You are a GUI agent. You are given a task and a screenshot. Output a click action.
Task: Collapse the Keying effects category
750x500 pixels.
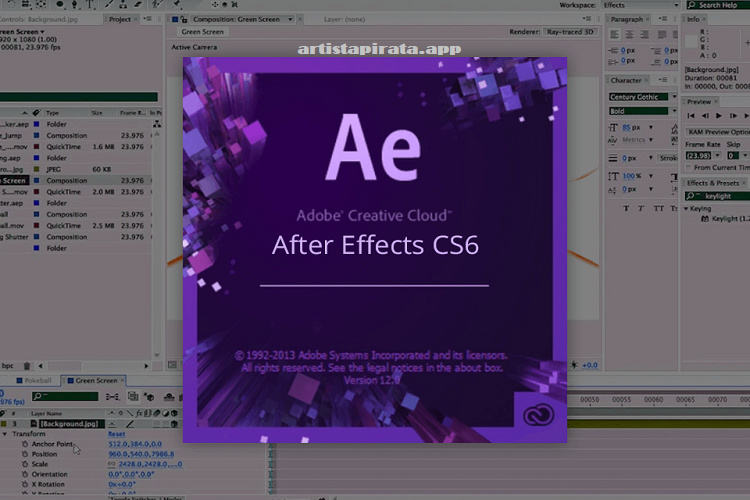tap(686, 209)
